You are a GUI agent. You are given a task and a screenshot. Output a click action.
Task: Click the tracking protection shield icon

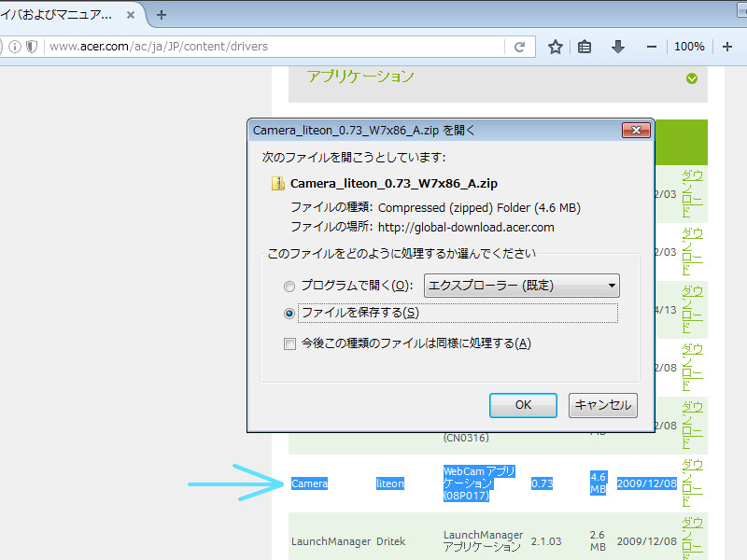pyautogui.click(x=32, y=46)
